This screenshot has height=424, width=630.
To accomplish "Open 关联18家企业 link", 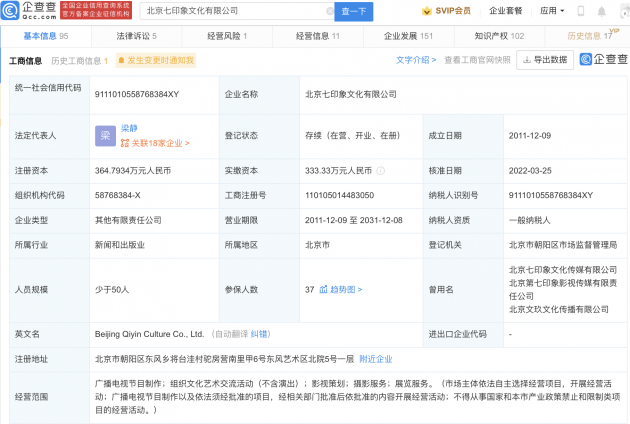I will click(160, 143).
